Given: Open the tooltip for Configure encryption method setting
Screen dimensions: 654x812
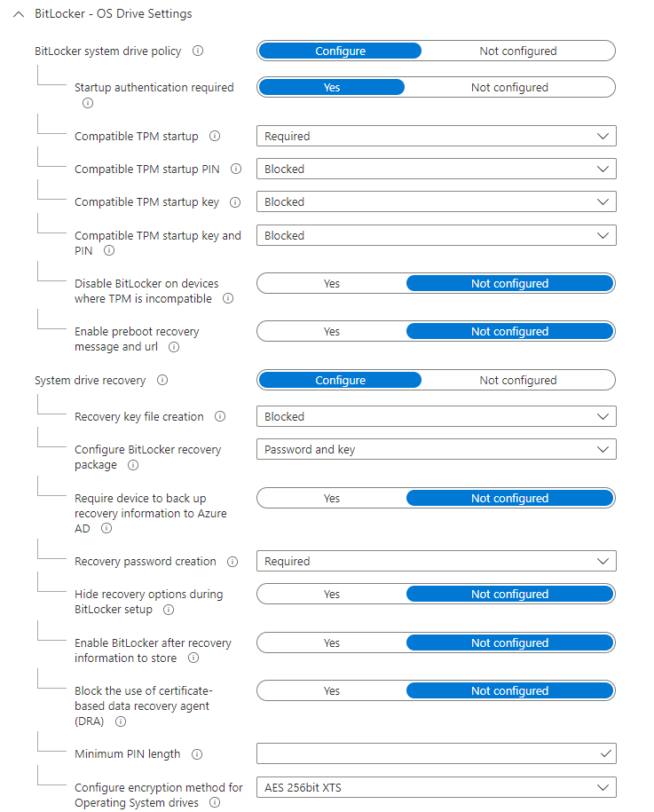Looking at the screenshot, I should point(214,802).
